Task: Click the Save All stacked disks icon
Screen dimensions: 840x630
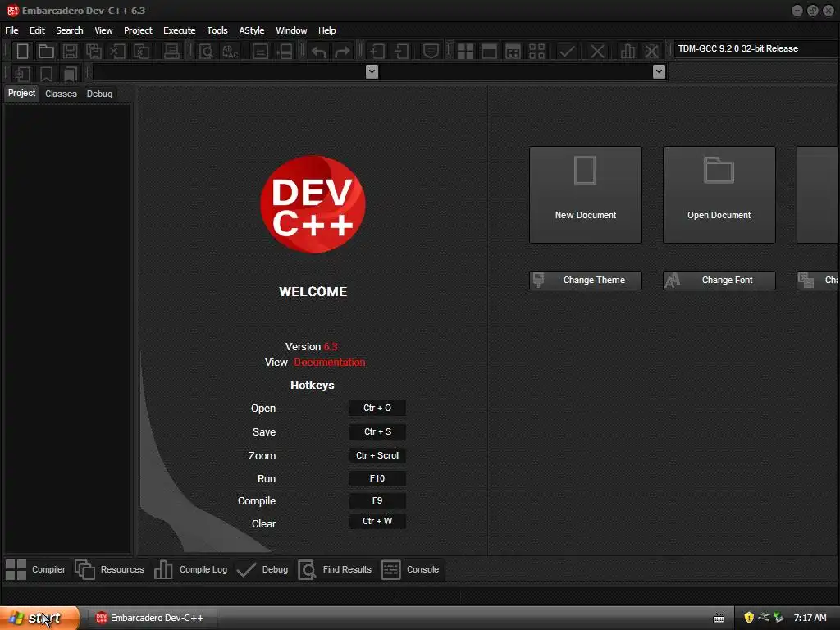Action: pyautogui.click(x=94, y=52)
